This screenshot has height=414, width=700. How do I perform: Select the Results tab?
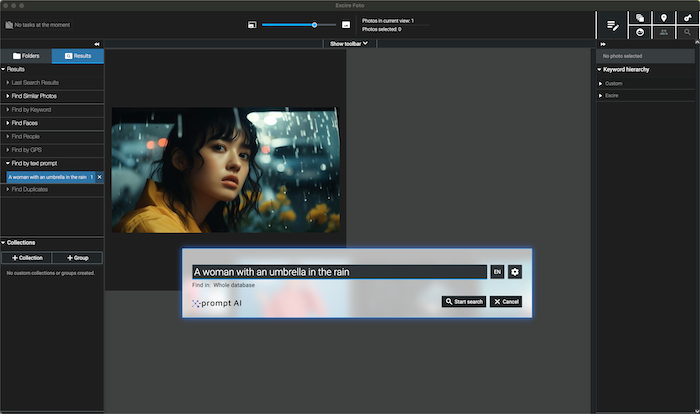point(78,57)
